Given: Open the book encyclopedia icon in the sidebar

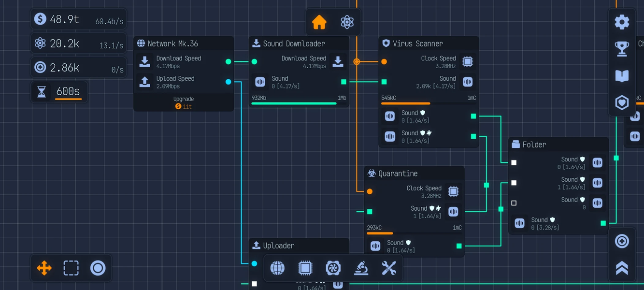Looking at the screenshot, I should click(622, 75).
